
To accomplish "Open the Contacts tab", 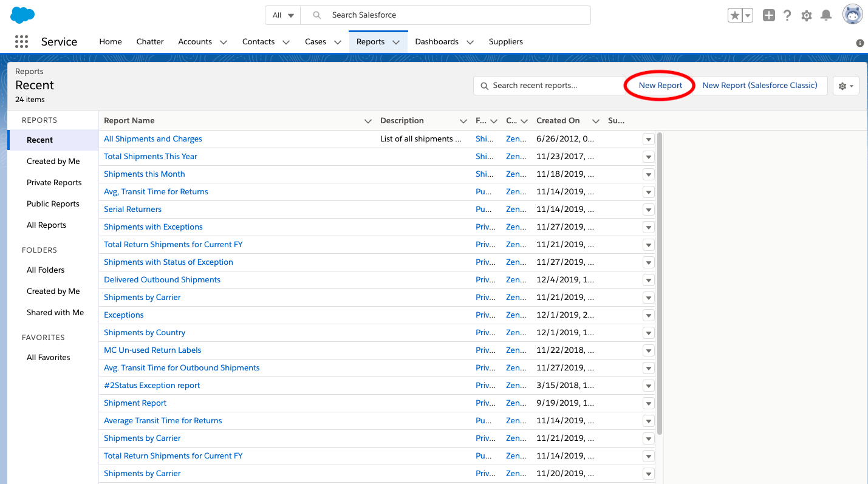I will (x=258, y=42).
